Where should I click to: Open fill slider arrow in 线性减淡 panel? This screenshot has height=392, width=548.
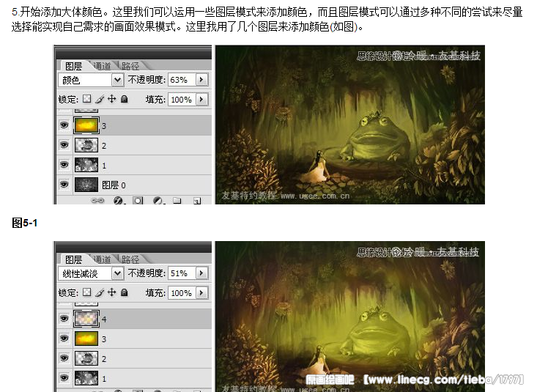point(201,292)
